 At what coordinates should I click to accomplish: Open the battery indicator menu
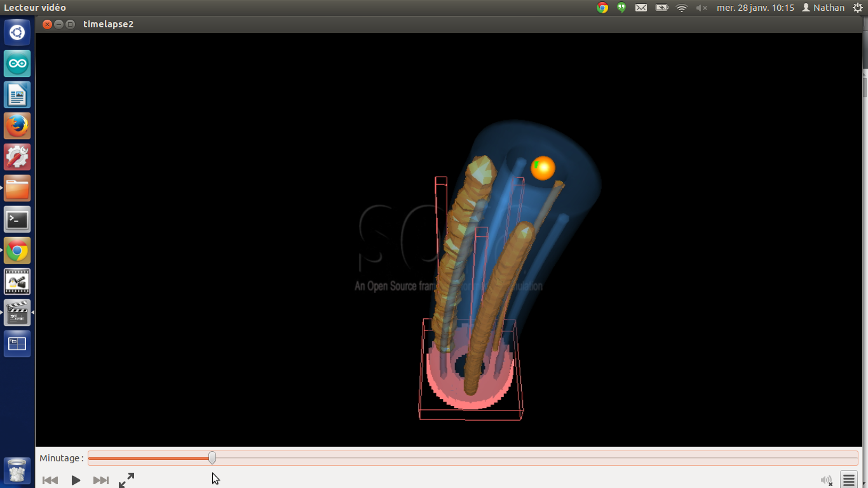(x=661, y=8)
